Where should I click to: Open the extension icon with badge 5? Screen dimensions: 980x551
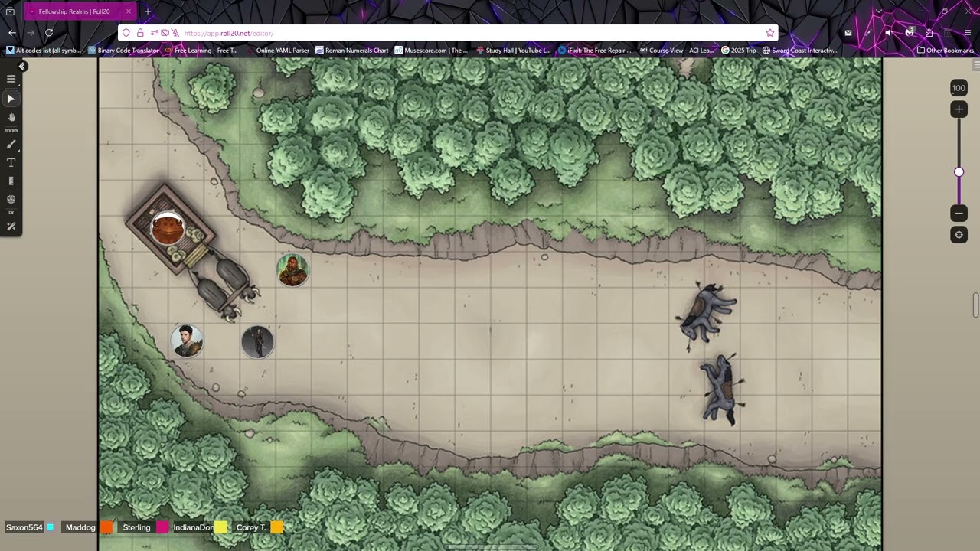[x=910, y=32]
